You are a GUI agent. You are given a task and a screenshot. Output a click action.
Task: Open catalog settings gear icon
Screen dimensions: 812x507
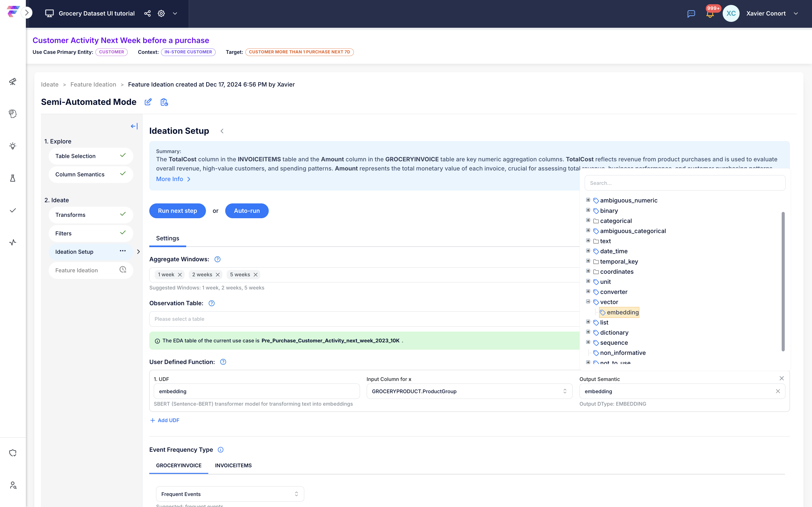point(161,13)
